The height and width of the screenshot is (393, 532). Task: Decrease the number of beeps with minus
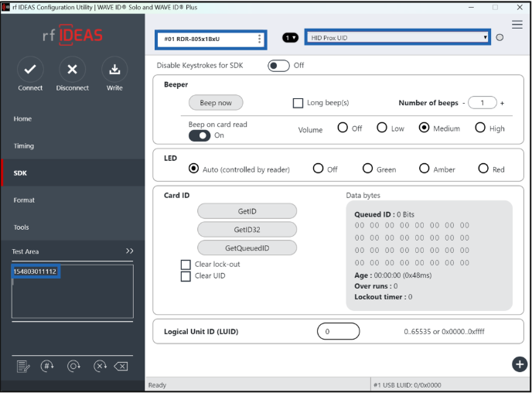coord(464,103)
